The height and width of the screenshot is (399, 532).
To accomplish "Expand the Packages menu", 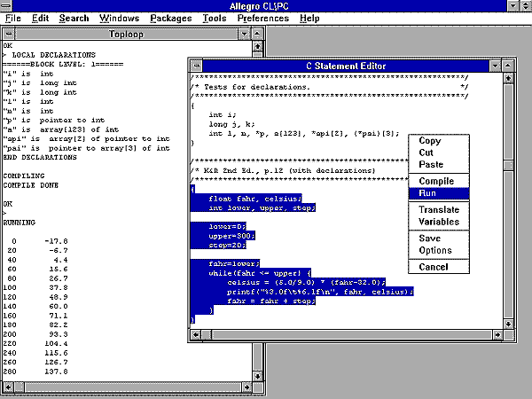I will point(170,18).
